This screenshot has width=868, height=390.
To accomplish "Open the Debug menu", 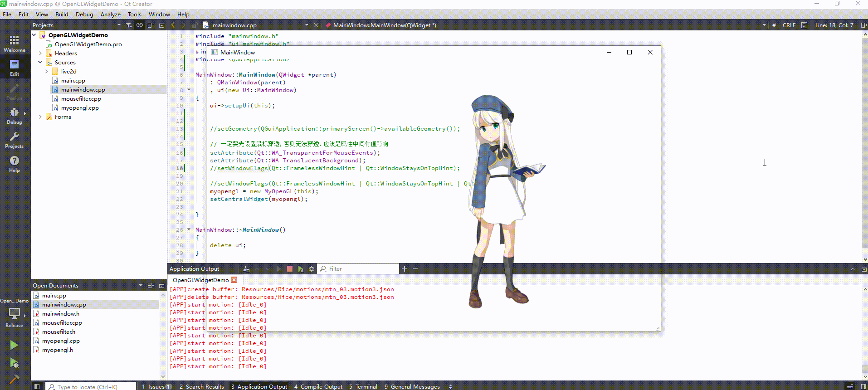I will (84, 14).
